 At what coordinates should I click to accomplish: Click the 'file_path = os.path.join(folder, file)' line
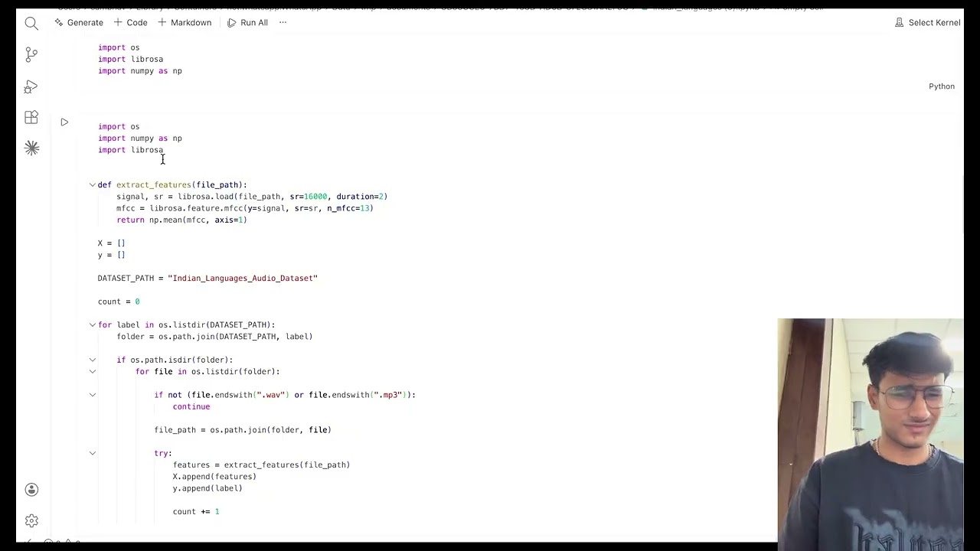243,430
